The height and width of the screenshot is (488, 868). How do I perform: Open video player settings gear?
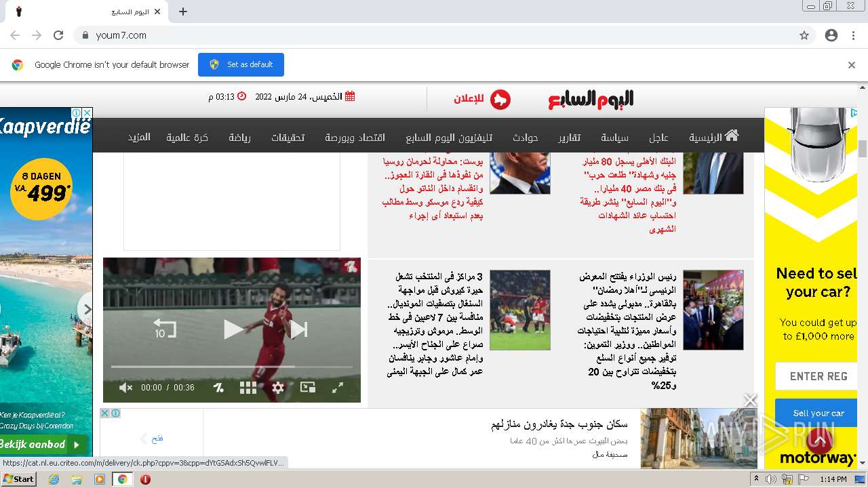tap(278, 388)
